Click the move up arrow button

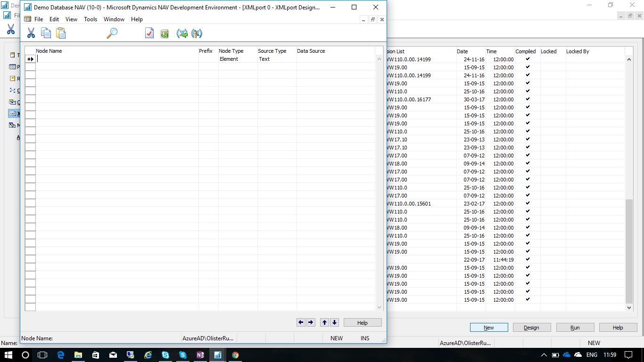pyautogui.click(x=324, y=322)
